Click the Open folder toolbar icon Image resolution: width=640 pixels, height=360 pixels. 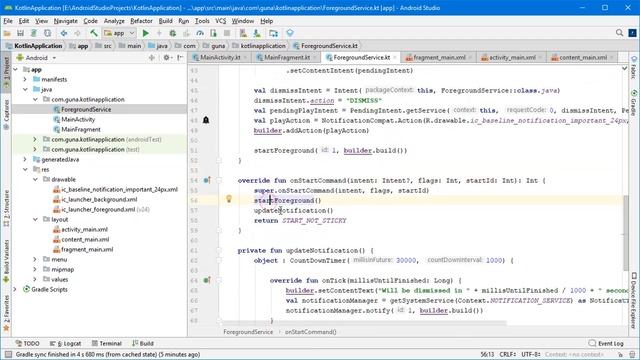click(7, 33)
